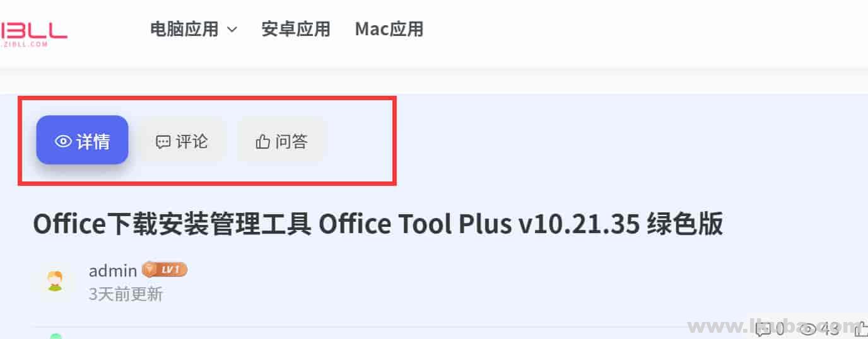Go to 安卓应用 section
Image resolution: width=868 pixels, height=339 pixels.
tap(296, 29)
